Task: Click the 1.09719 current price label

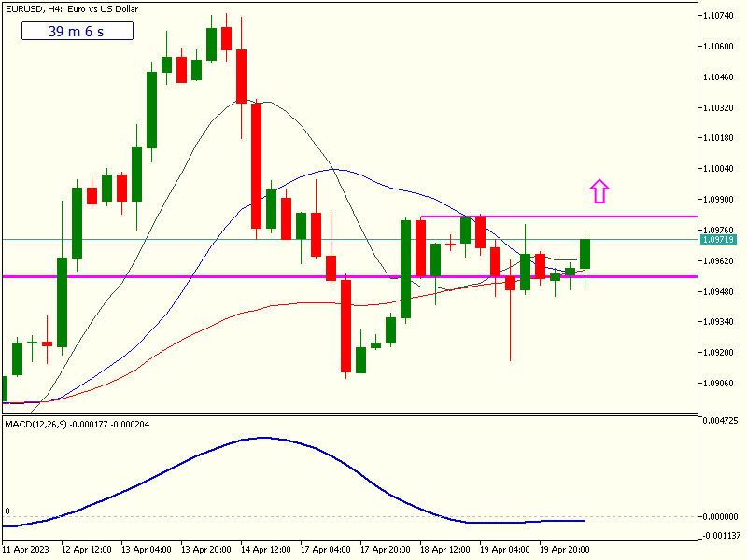Action: (x=717, y=240)
